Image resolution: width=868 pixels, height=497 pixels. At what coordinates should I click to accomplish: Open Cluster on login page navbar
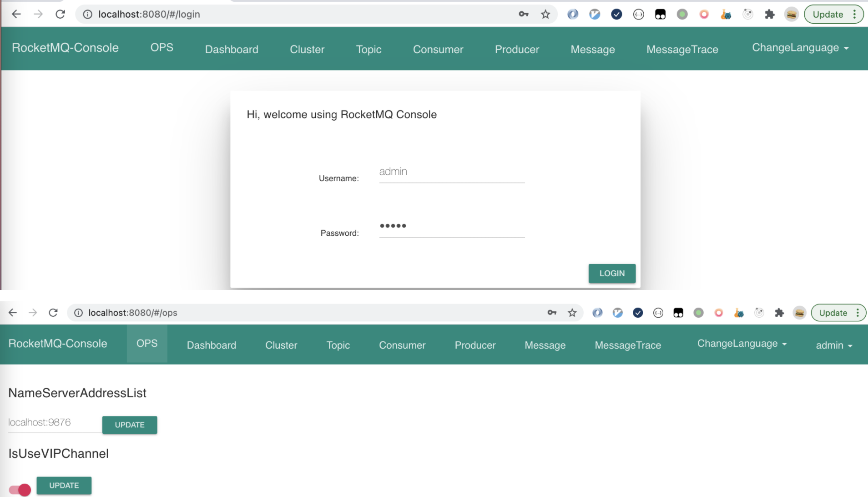[x=307, y=49]
